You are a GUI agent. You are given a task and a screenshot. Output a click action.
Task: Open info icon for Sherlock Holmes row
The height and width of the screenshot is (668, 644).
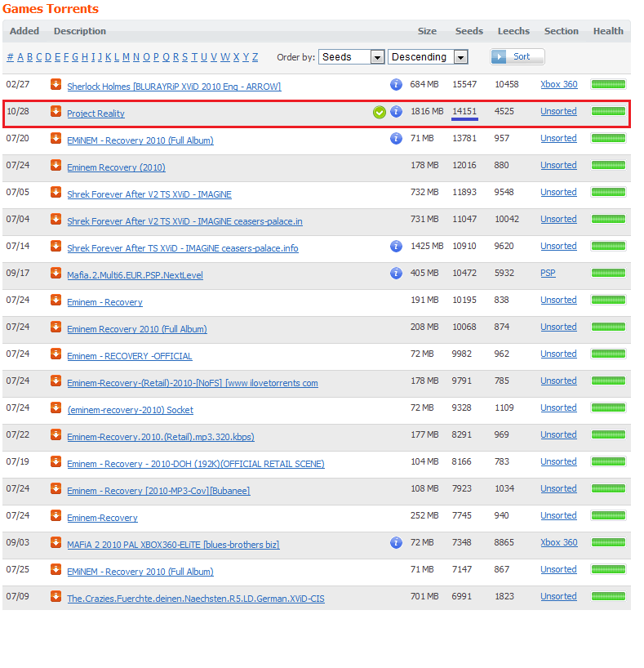point(397,84)
